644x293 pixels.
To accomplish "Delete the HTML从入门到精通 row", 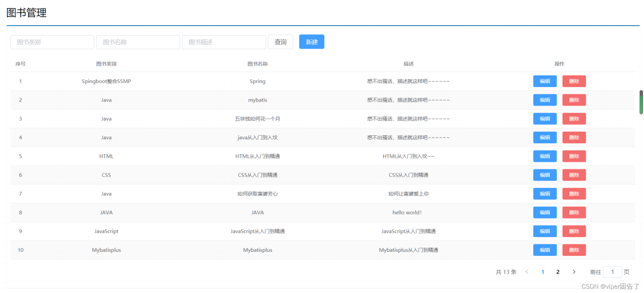I will click(574, 156).
